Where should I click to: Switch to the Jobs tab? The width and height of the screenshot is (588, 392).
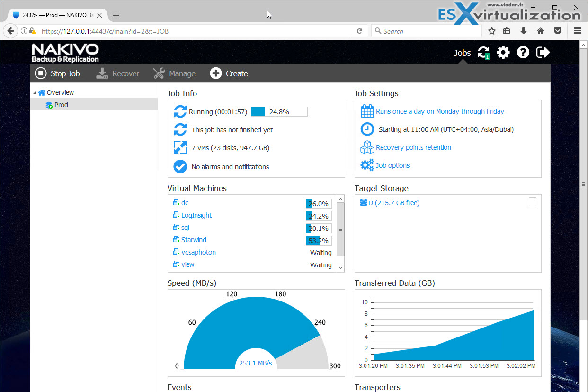point(463,53)
